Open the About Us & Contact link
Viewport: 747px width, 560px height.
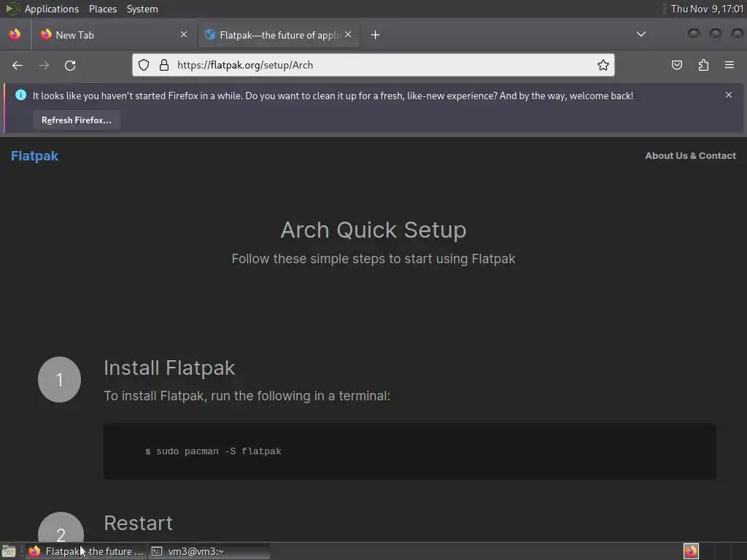tap(690, 156)
